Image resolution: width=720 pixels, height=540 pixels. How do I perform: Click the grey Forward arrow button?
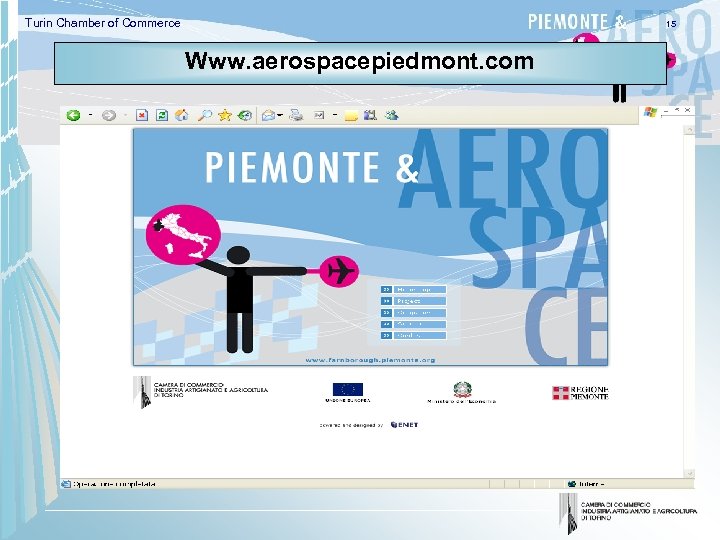(x=109, y=115)
